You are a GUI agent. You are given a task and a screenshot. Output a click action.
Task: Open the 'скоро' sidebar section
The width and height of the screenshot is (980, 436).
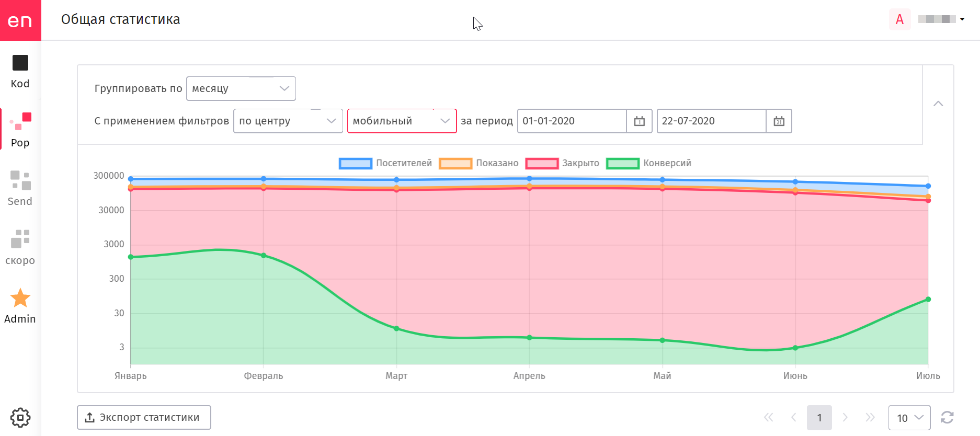click(20, 248)
